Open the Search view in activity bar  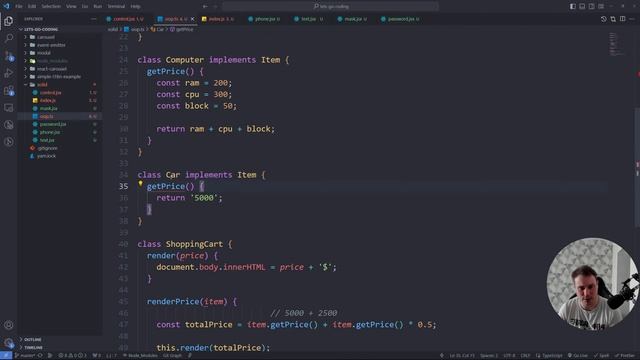click(9, 38)
